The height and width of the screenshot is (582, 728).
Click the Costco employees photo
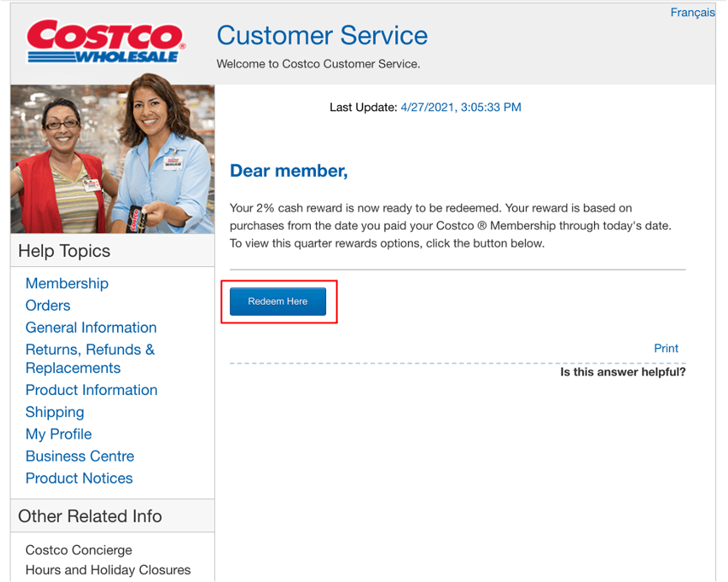[x=112, y=158]
